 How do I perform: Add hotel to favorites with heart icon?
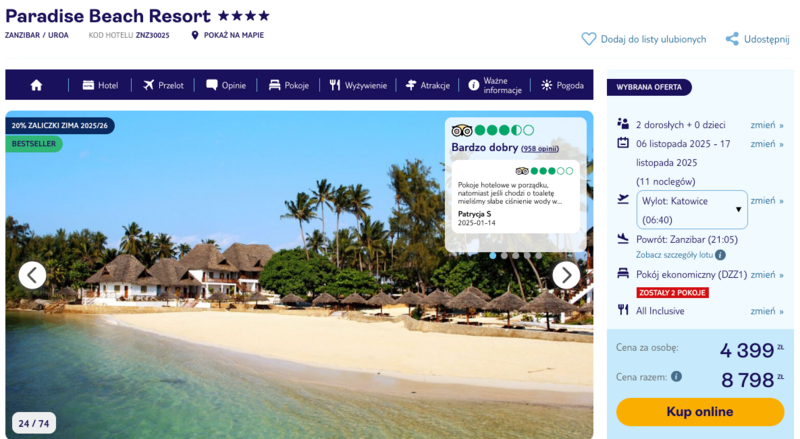[589, 39]
